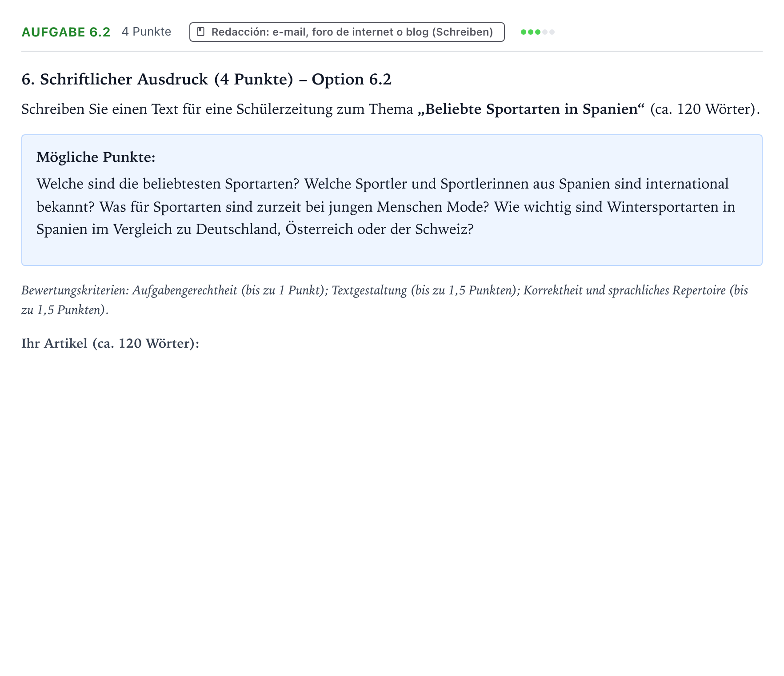The width and height of the screenshot is (784, 676).
Task: Click the text 'Schreiben Sie einen Text für eine Schülerzeitung'
Action: (x=177, y=109)
